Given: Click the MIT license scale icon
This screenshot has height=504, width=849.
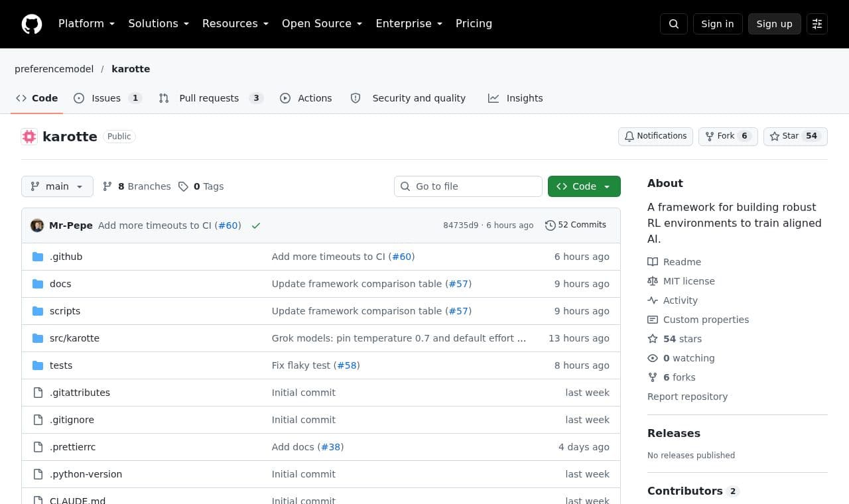Looking at the screenshot, I should [653, 281].
